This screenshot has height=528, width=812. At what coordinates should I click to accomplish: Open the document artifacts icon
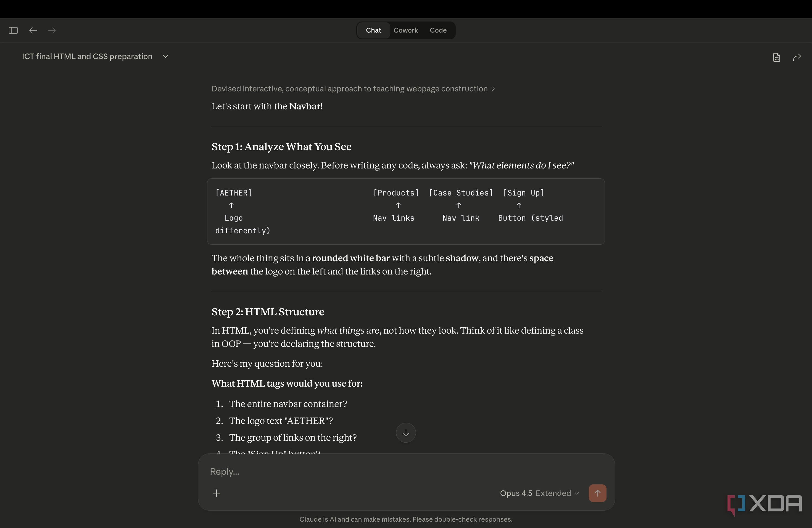[777, 57]
